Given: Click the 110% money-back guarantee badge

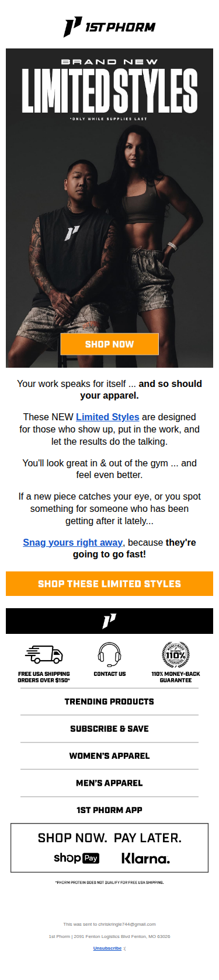Looking at the screenshot, I should [x=175, y=654].
